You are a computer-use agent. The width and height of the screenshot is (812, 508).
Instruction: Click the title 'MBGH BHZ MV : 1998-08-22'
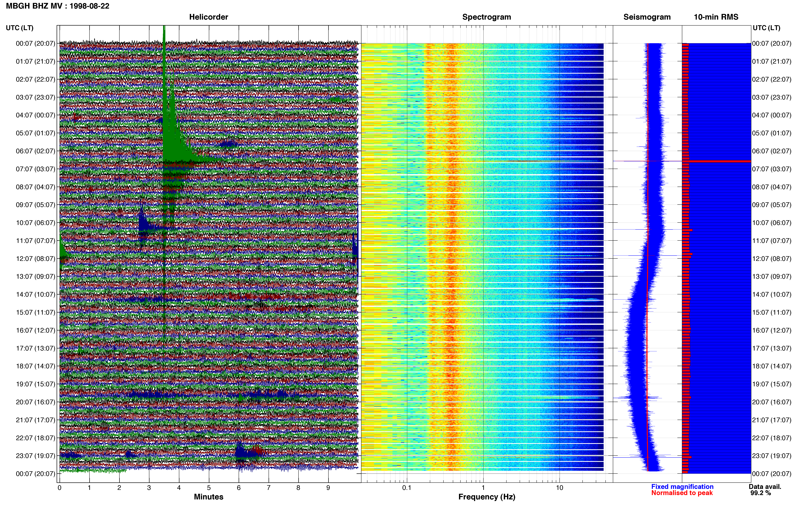click(x=57, y=6)
